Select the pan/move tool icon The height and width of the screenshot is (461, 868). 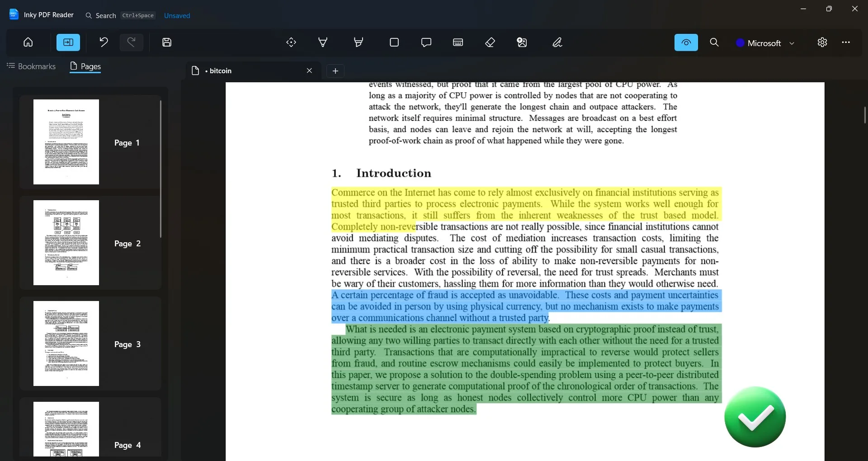[x=291, y=42]
